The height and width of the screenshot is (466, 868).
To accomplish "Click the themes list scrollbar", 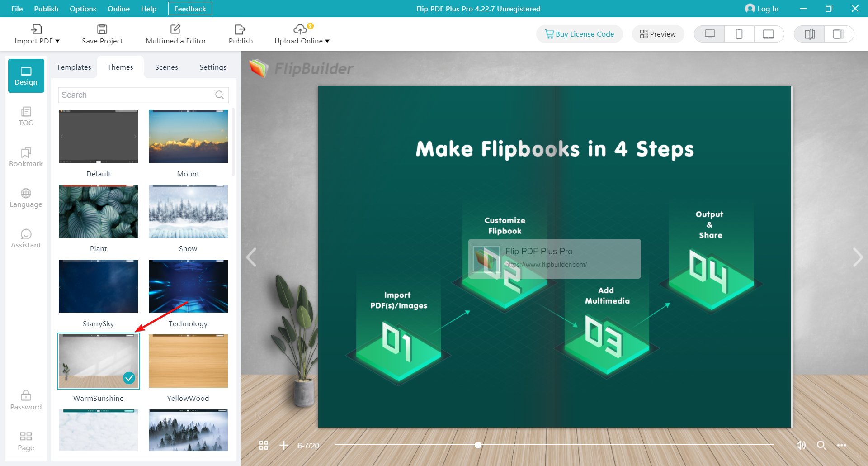I will pyautogui.click(x=233, y=142).
